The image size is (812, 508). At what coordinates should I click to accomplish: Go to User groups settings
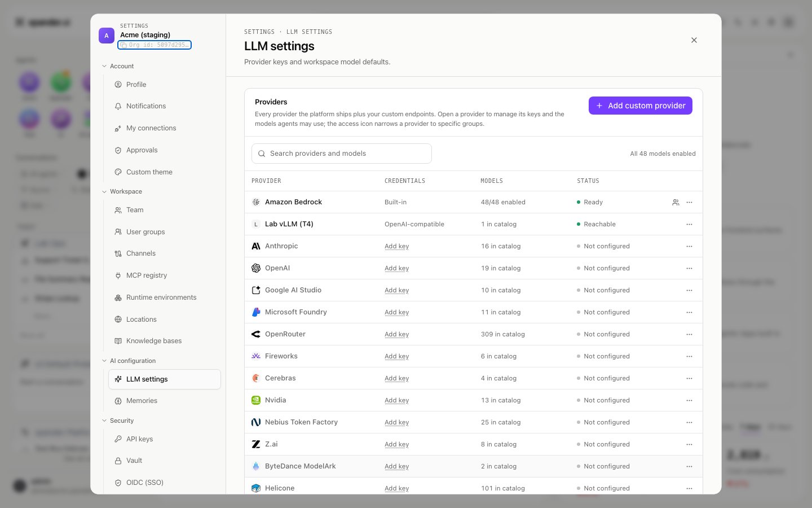[165, 232]
